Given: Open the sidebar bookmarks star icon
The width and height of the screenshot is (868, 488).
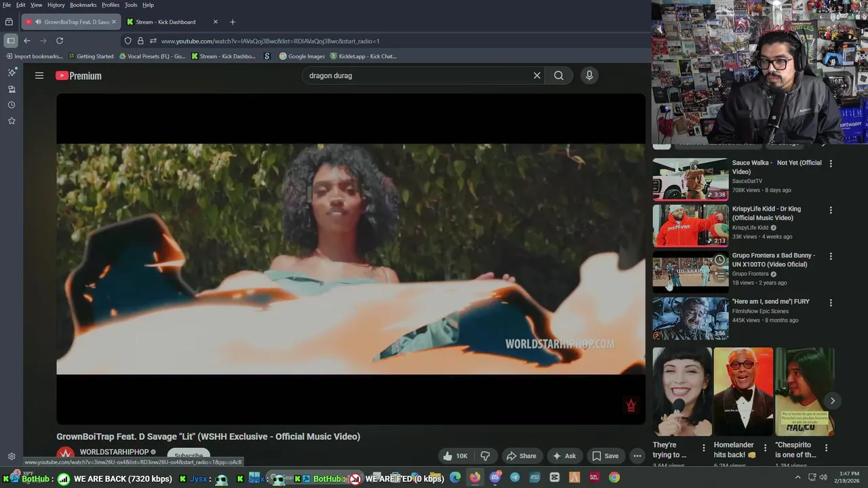Looking at the screenshot, I should point(12,121).
